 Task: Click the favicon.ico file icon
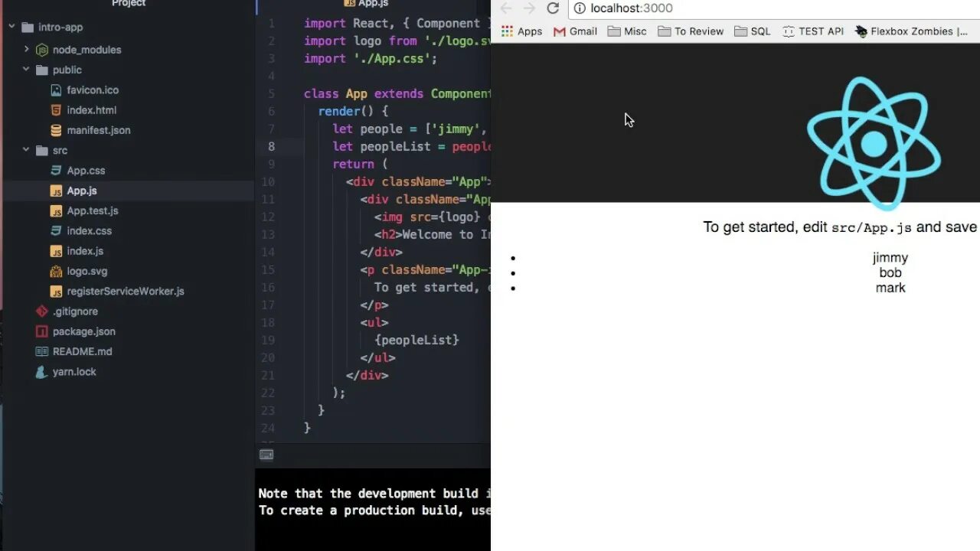[x=56, y=90]
